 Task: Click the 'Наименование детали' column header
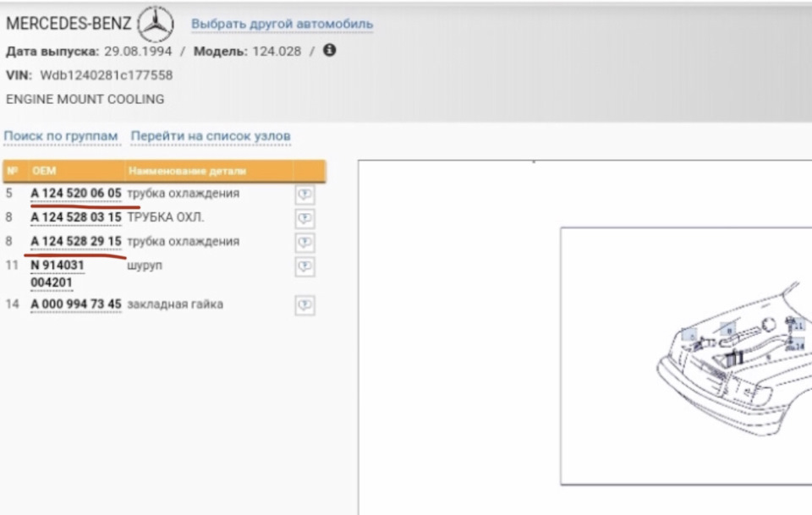187,171
